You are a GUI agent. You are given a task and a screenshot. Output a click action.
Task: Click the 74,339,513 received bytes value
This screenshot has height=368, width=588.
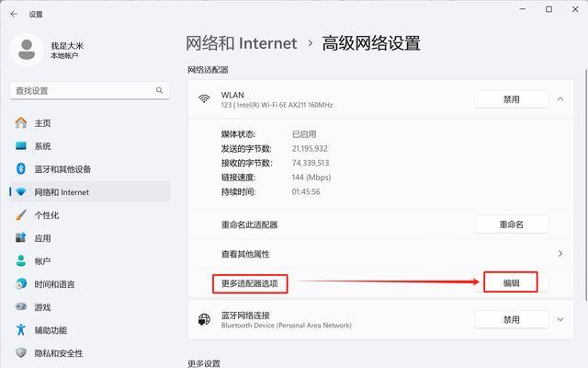(311, 163)
